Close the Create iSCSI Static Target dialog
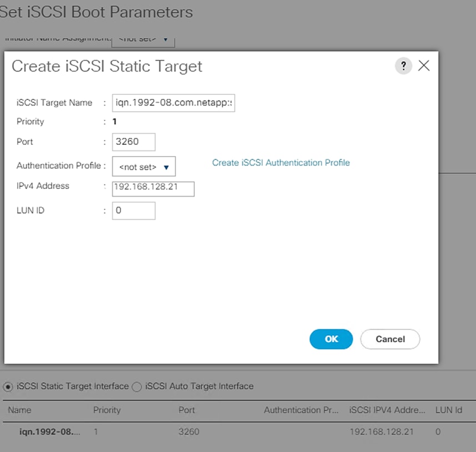This screenshot has width=476, height=452. point(424,66)
